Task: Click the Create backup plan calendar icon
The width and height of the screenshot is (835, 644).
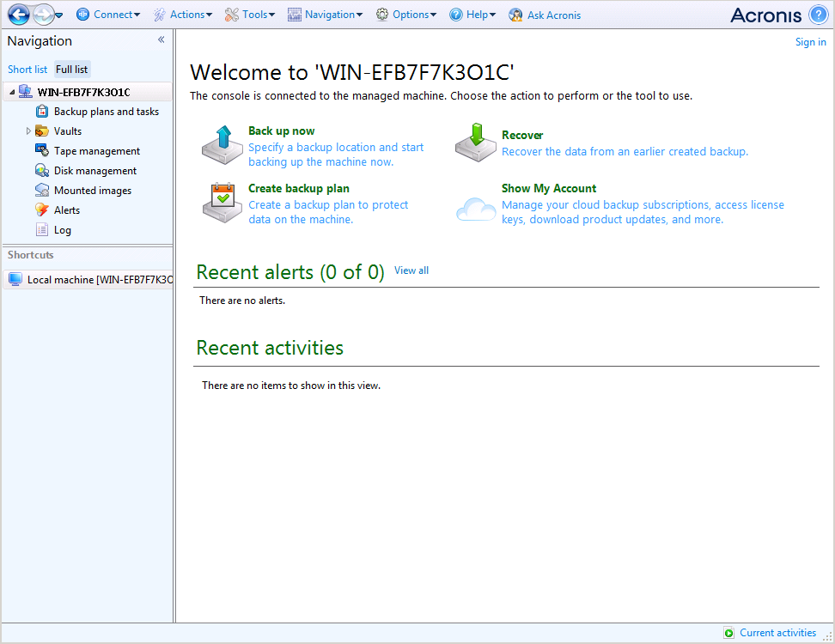Action: [222, 203]
